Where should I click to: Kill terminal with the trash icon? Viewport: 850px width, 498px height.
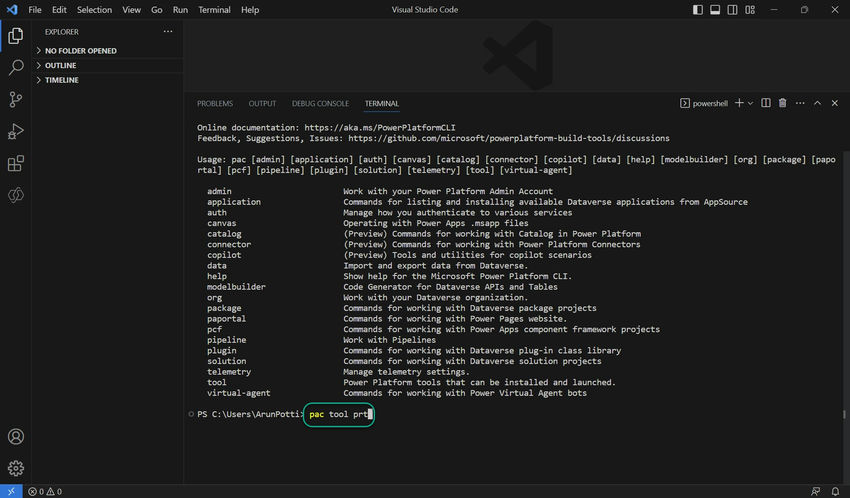[x=782, y=103]
